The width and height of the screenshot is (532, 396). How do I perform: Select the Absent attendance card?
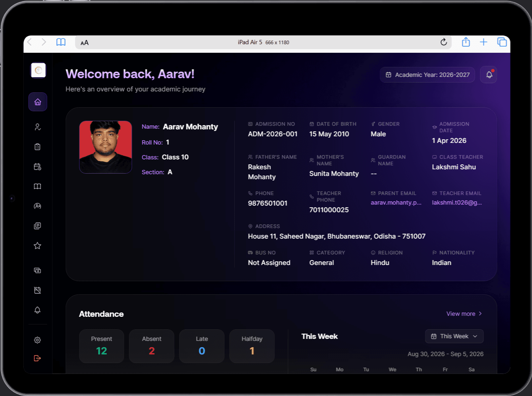click(x=152, y=346)
